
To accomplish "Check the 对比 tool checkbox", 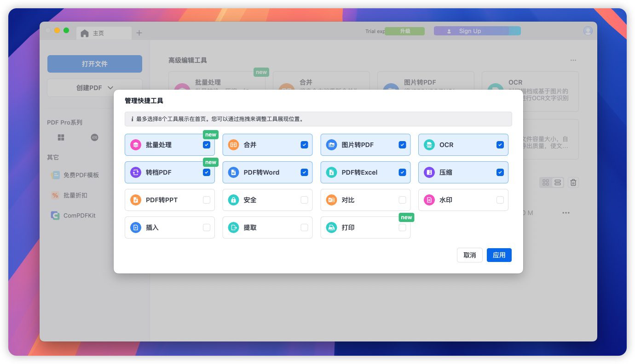I will 402,200.
